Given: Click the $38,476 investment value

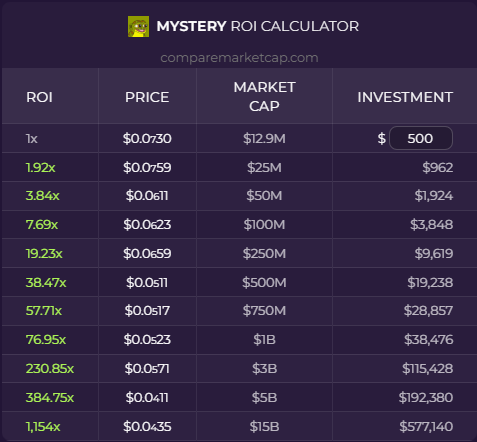Looking at the screenshot, I should 428,340.
